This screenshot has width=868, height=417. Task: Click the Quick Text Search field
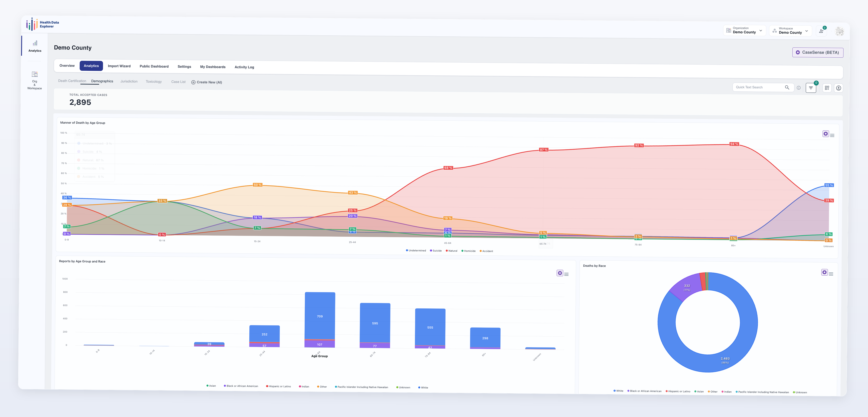pyautogui.click(x=763, y=88)
